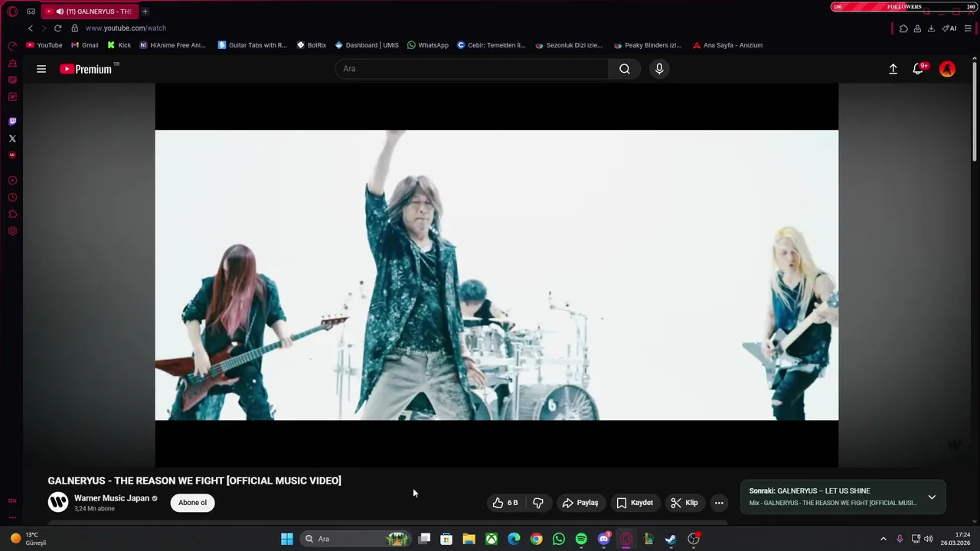
Task: Open the Ana Sayfa Anizium bookmark
Action: [727, 45]
